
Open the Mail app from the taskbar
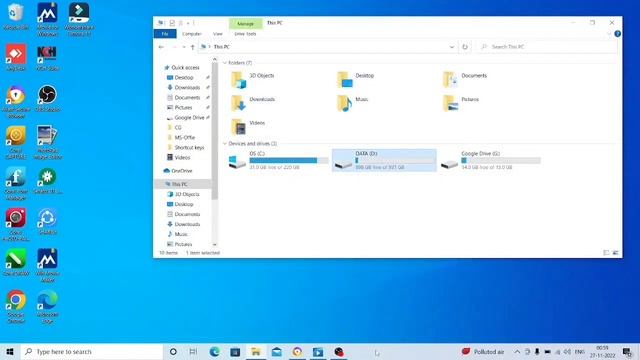click(x=276, y=351)
